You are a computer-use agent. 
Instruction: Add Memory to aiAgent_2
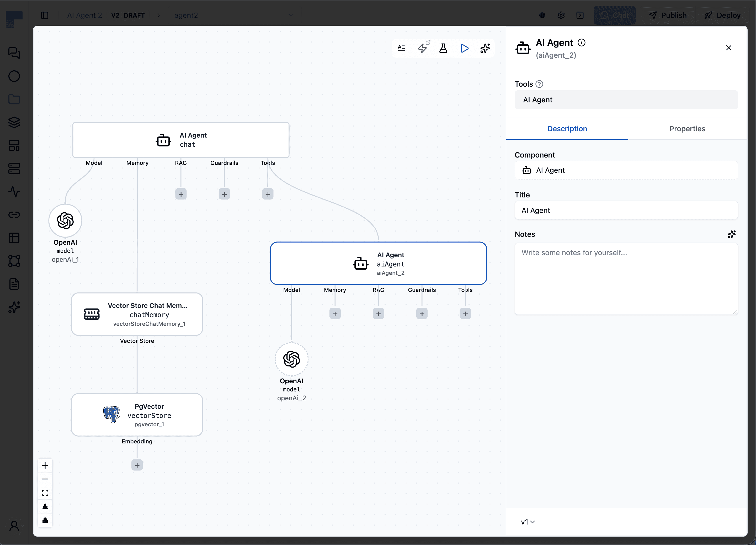tap(335, 313)
